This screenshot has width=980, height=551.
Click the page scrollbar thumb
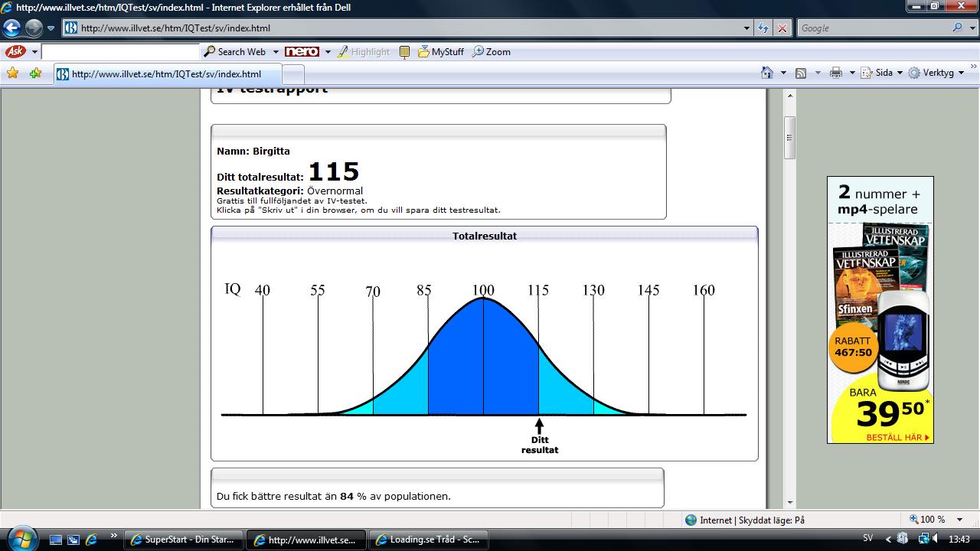click(x=789, y=138)
